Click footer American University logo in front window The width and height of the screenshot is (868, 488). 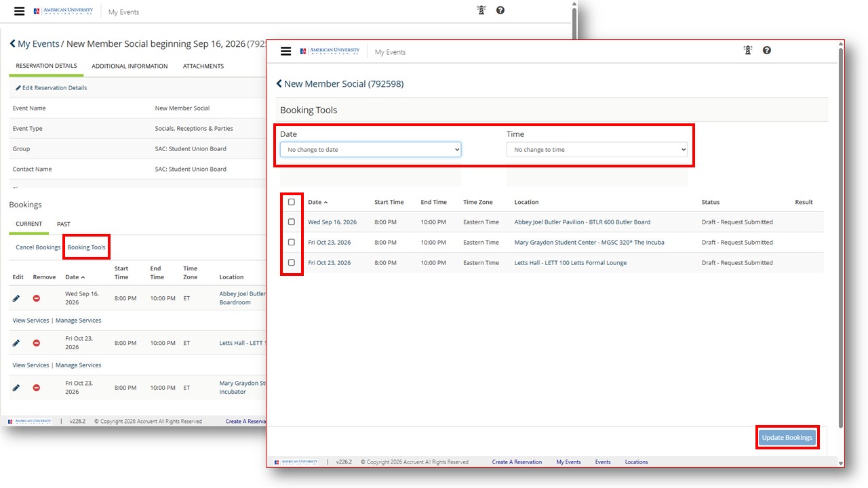click(x=296, y=462)
